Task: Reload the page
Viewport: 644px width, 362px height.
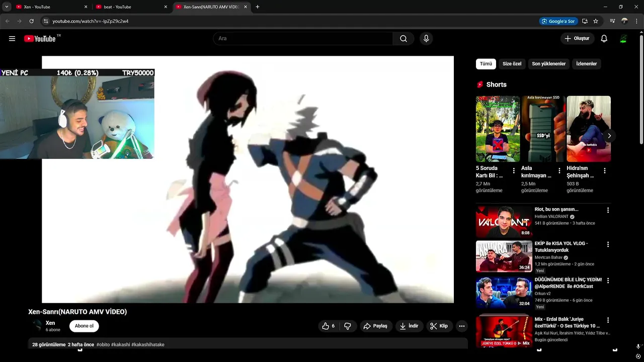Action: (x=31, y=21)
